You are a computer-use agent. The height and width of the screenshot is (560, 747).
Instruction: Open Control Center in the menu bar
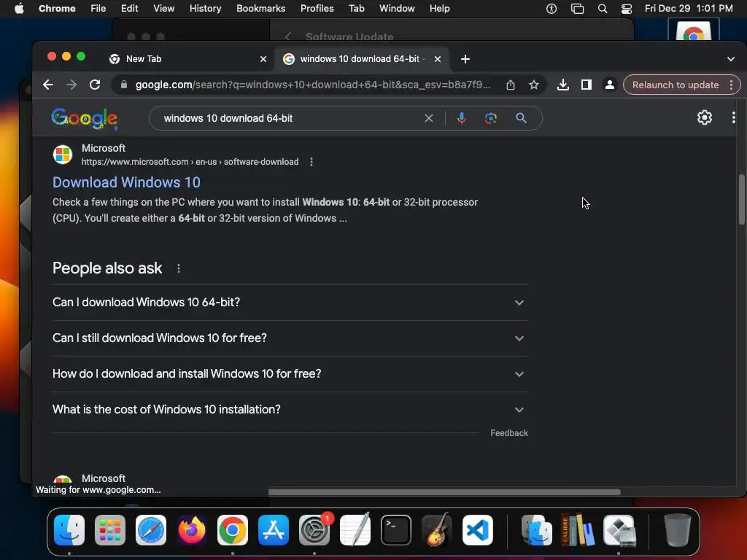(x=626, y=8)
